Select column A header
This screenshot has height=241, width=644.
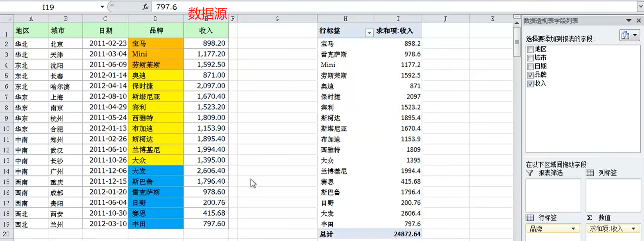(x=31, y=18)
